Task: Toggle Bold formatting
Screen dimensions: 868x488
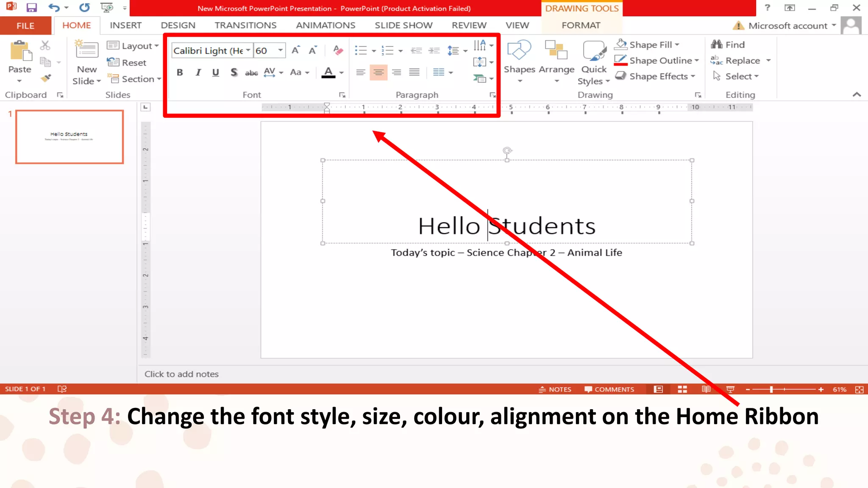Action: coord(180,72)
